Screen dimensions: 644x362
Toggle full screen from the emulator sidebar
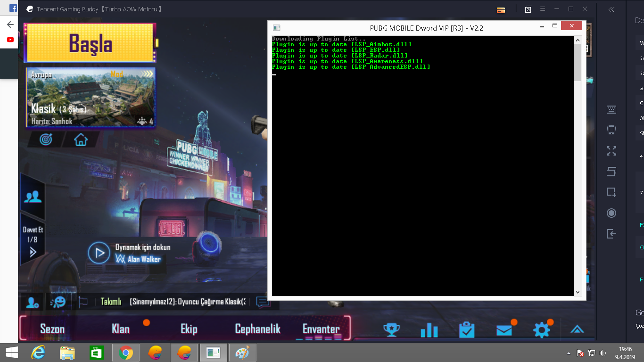(x=611, y=151)
